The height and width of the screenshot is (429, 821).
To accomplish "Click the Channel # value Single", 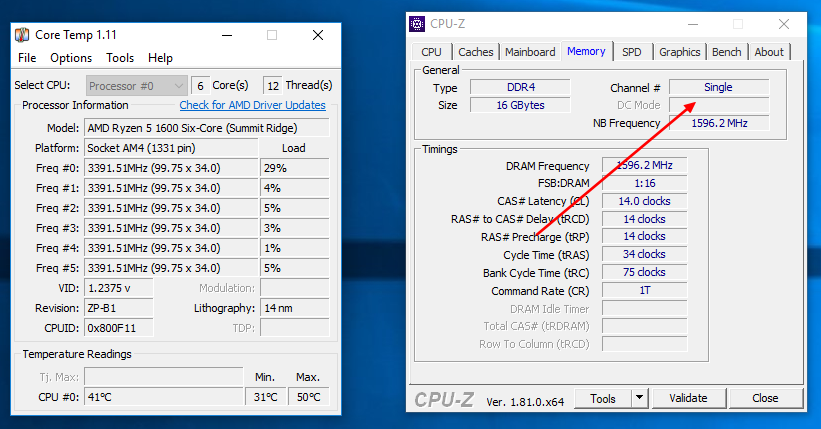I will [x=719, y=87].
